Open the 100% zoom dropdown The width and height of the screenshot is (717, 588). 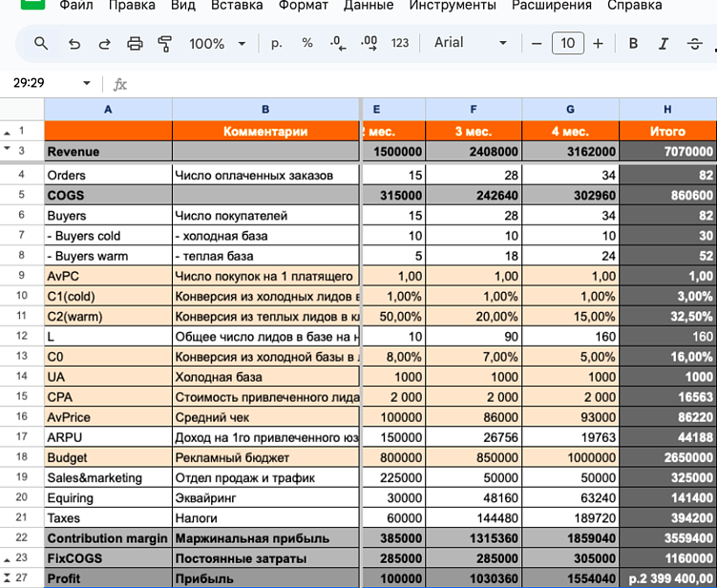coord(218,44)
